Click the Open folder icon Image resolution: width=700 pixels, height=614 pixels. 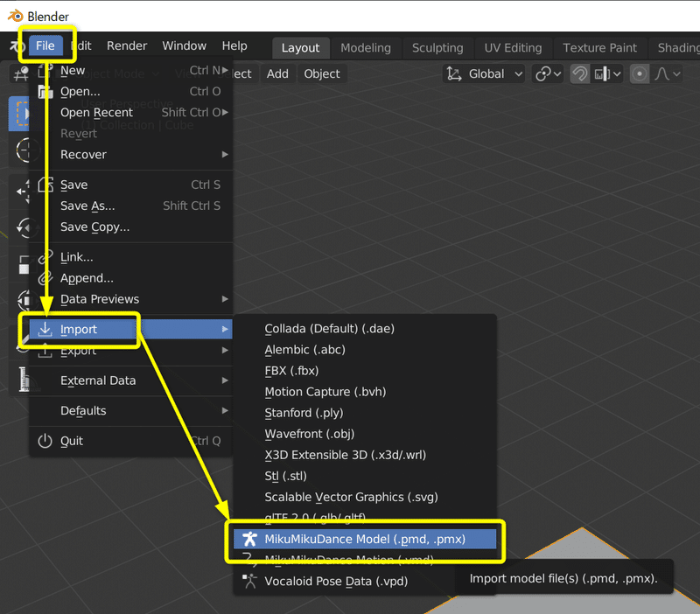pos(45,92)
